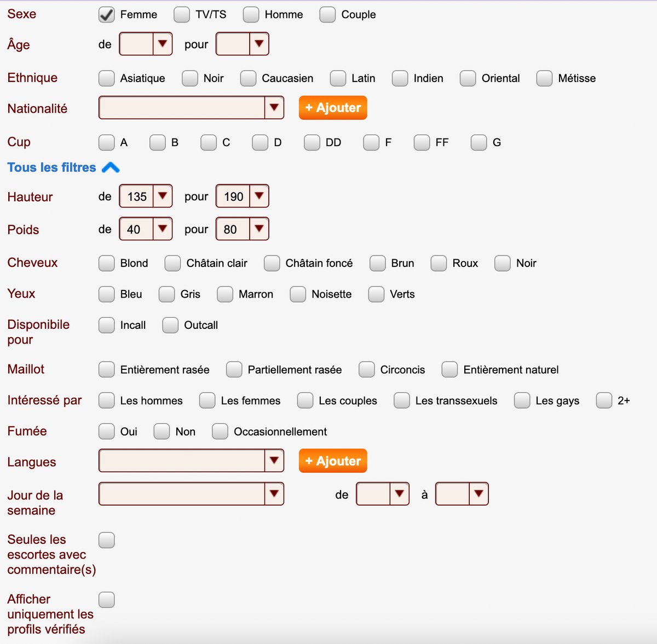This screenshot has width=657, height=644.
Task: Check the Indien checkbox
Action: pyautogui.click(x=400, y=78)
